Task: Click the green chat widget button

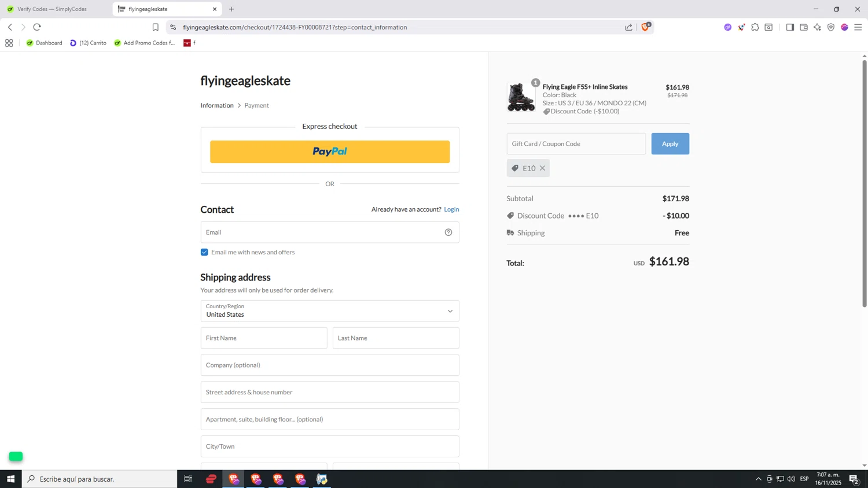Action: (16, 457)
